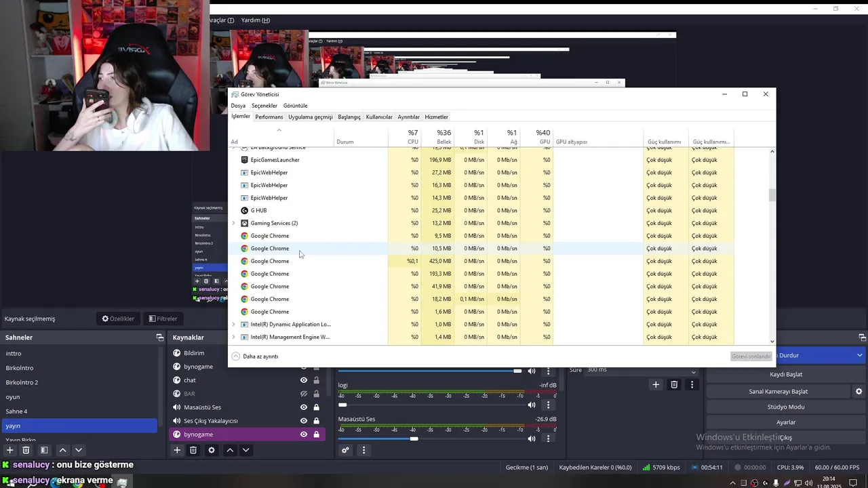Expand Intel(R) Dynamic Application Loader row
868x488 pixels.
(x=234, y=325)
